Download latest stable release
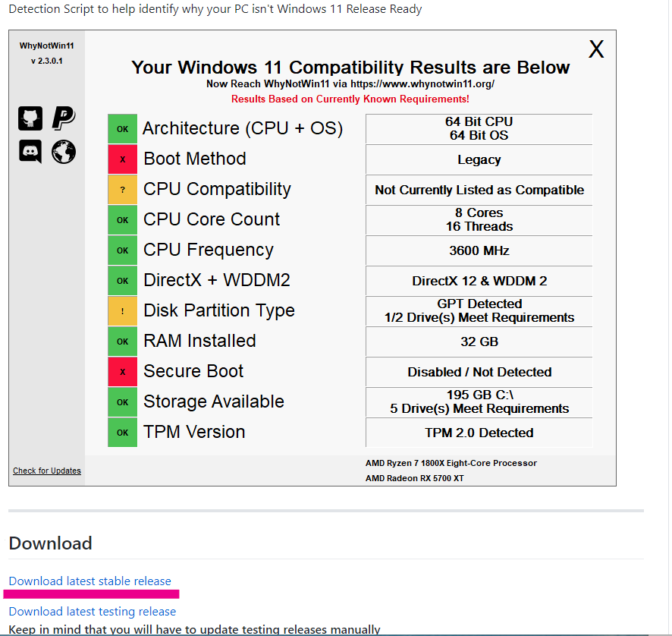 click(90, 581)
